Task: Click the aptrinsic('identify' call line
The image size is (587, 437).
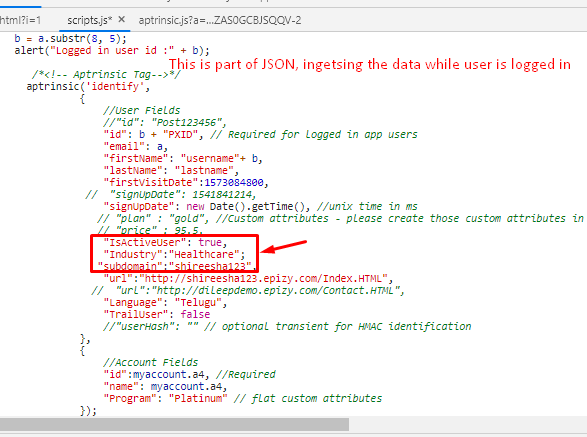Action: (88, 87)
